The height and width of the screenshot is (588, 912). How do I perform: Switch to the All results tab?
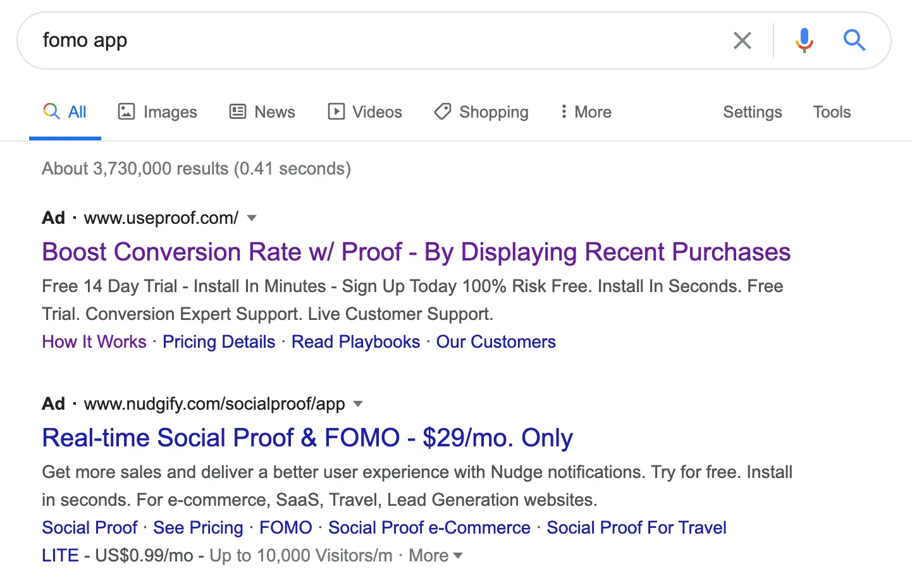pyautogui.click(x=65, y=111)
